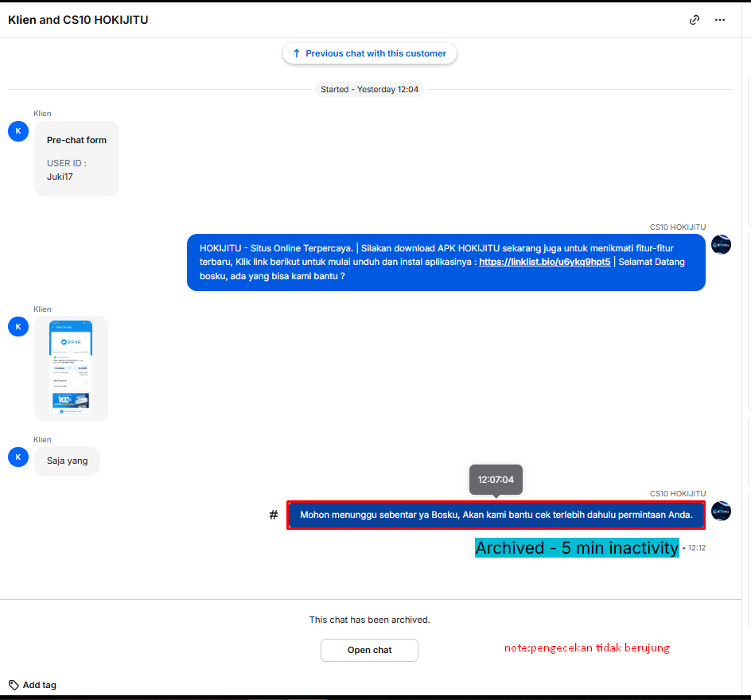
Task: Click the Klien avatar beside 'Saja yang'
Action: click(x=18, y=457)
